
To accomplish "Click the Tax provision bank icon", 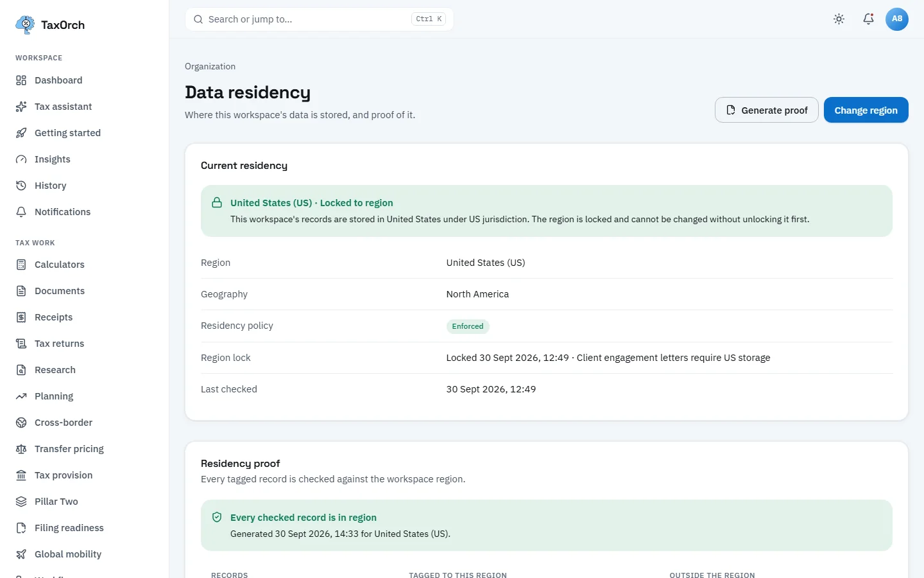I will coord(21,475).
